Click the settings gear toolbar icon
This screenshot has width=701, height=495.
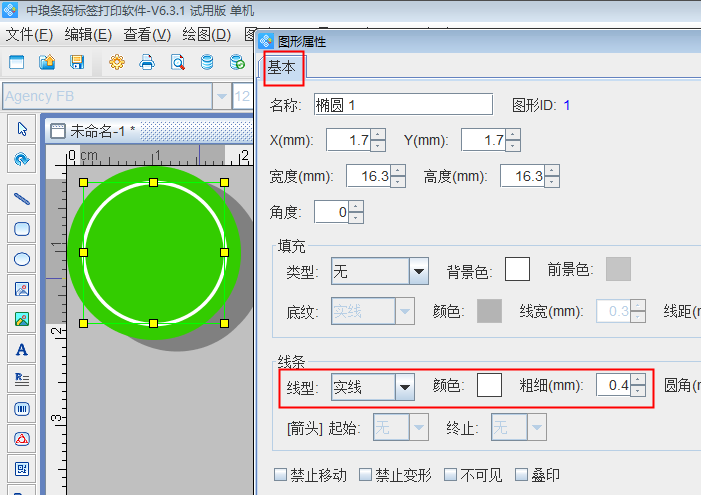click(117, 62)
